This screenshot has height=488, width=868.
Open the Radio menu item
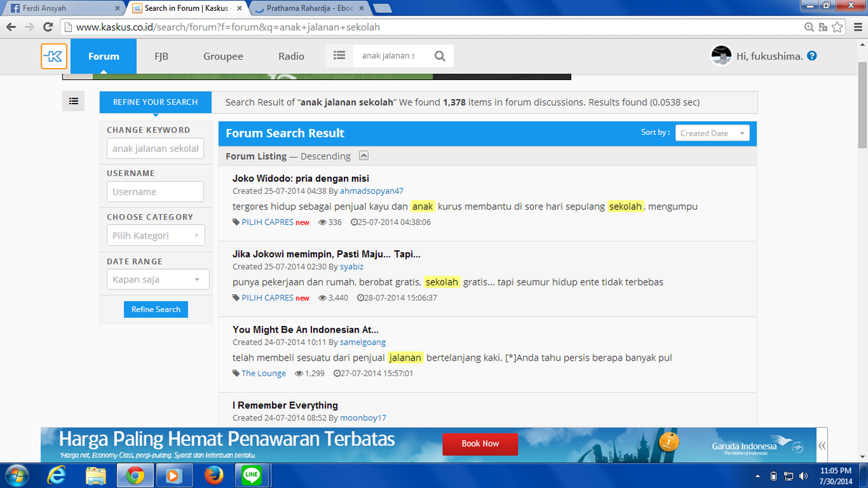pos(292,56)
